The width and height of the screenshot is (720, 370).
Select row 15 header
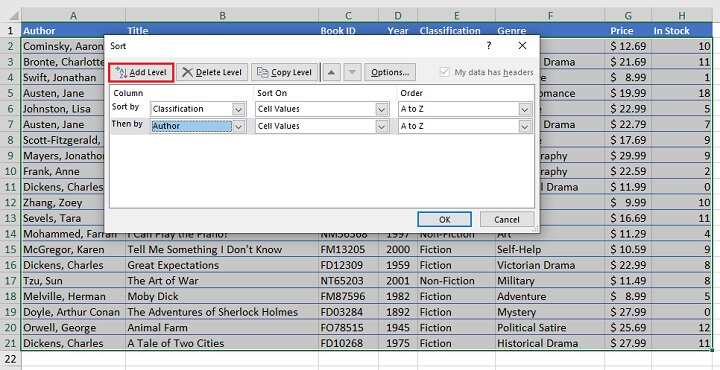(x=11, y=250)
